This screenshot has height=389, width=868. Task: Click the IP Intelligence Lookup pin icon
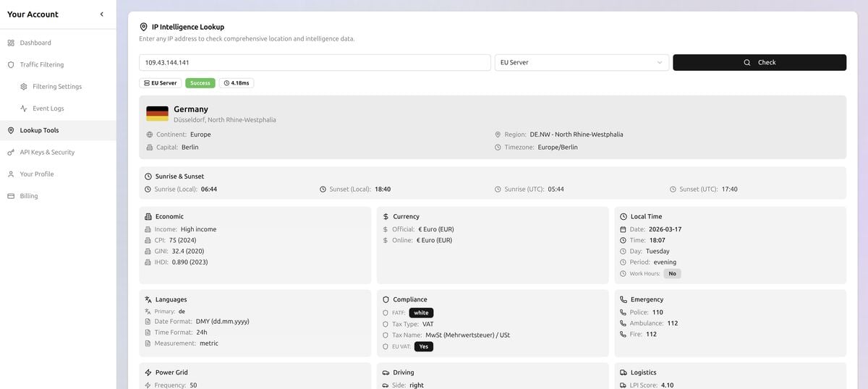coord(143,27)
